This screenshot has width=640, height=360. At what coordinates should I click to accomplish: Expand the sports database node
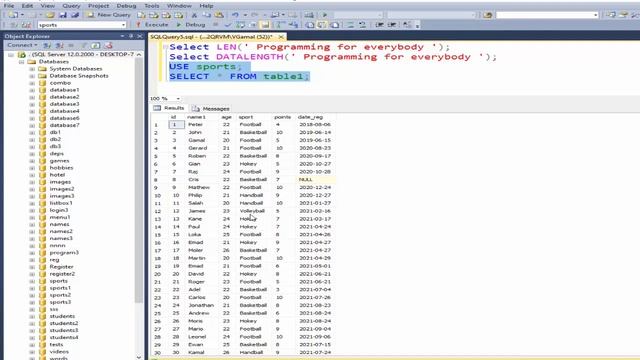32,281
